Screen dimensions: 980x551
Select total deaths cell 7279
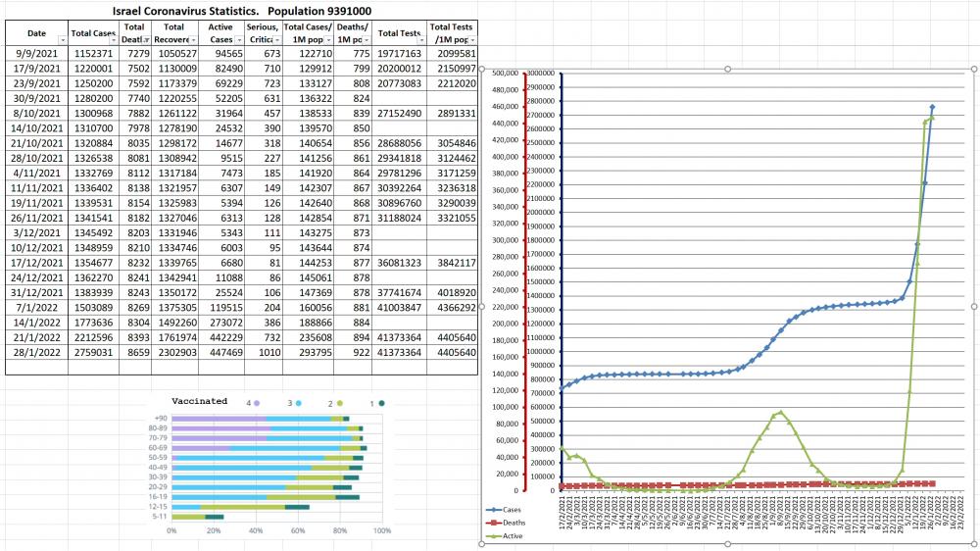135,54
